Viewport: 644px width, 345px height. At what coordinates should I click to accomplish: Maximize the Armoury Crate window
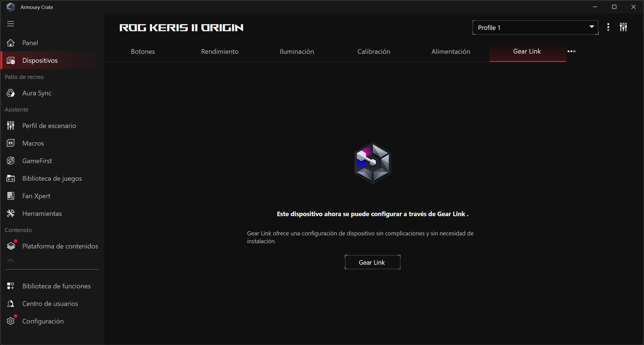tap(614, 7)
